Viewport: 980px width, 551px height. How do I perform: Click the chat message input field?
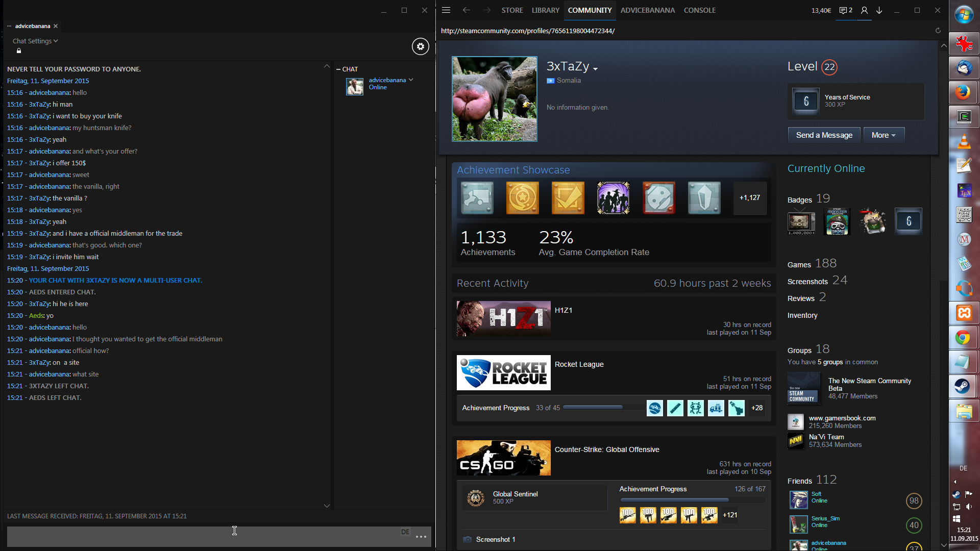pos(204,537)
